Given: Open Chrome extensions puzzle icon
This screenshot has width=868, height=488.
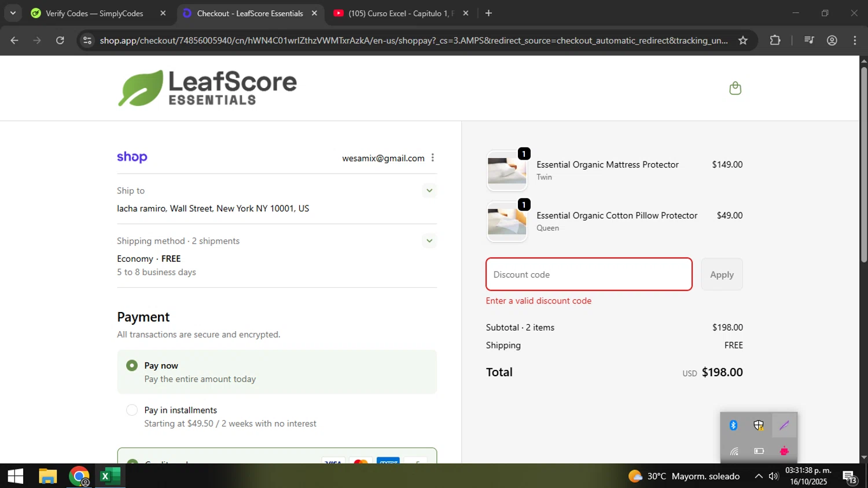Looking at the screenshot, I should (775, 41).
